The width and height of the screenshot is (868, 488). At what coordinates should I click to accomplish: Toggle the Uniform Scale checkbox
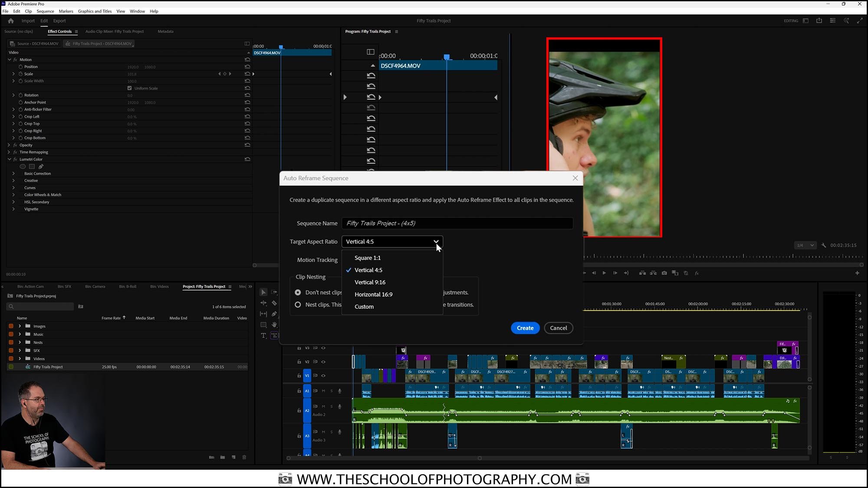(x=129, y=88)
